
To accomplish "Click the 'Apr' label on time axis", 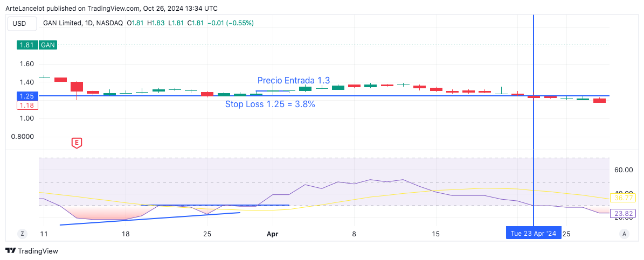I will coord(272,234).
